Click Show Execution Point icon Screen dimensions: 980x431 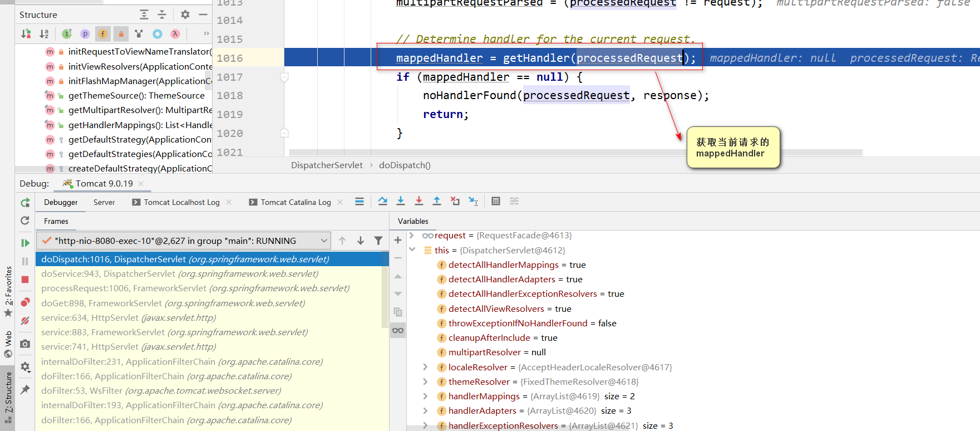click(x=360, y=202)
